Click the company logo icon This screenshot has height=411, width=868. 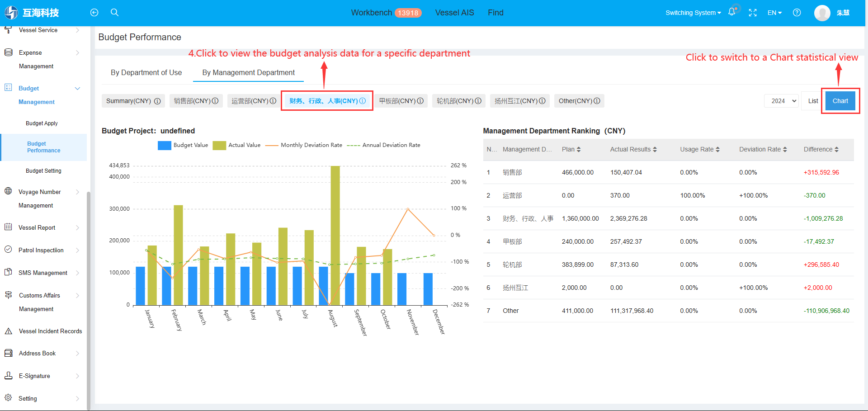[x=11, y=13]
